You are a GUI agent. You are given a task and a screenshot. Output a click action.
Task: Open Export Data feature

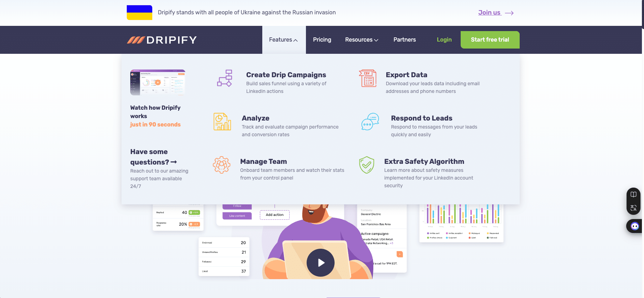[407, 75]
